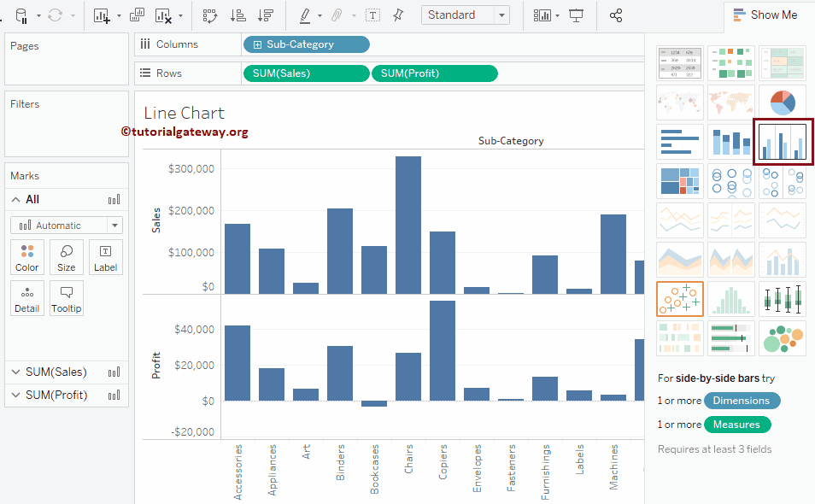The width and height of the screenshot is (815, 504).
Task: Choose the pie chart in Show Me
Action: pos(783,103)
